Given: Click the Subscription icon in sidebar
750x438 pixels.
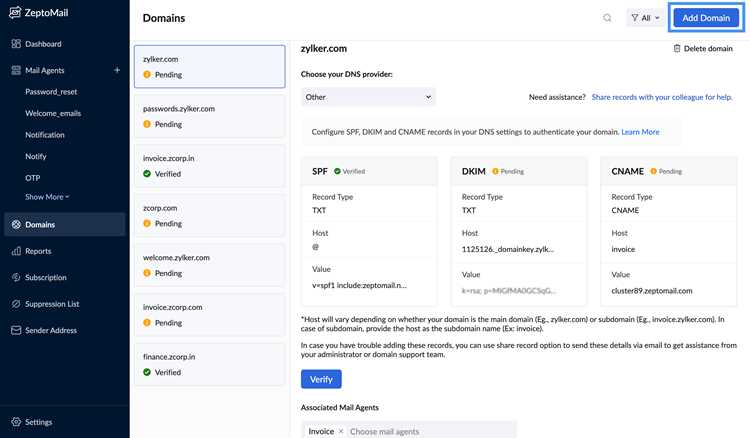Looking at the screenshot, I should [x=16, y=277].
